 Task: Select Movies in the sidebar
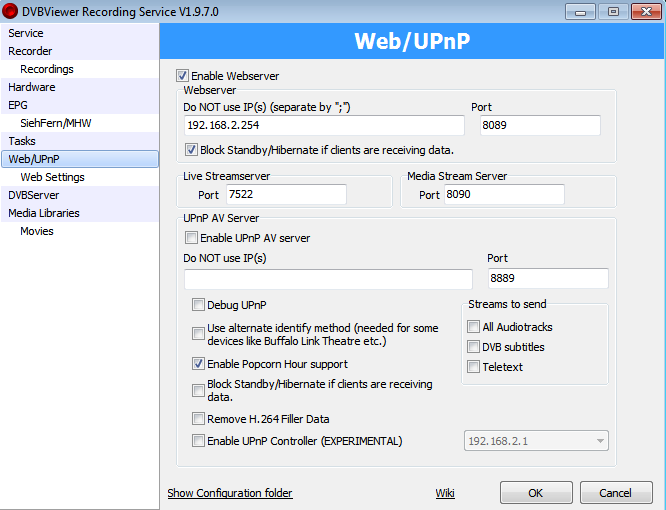point(80,231)
